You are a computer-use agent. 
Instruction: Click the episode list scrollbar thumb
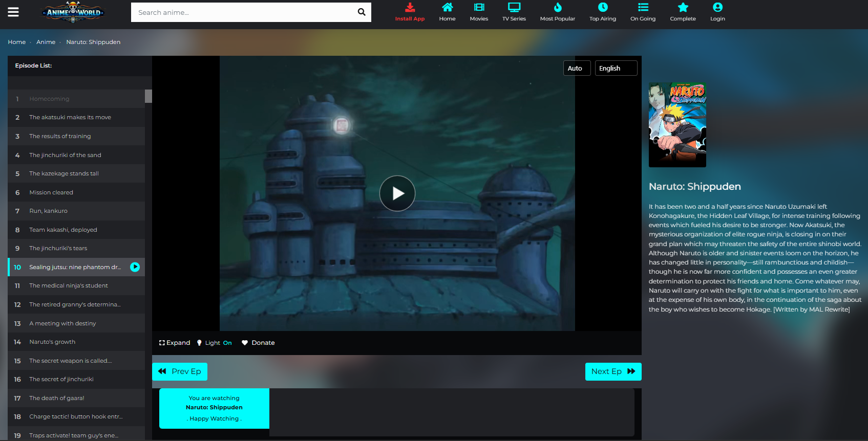point(149,96)
